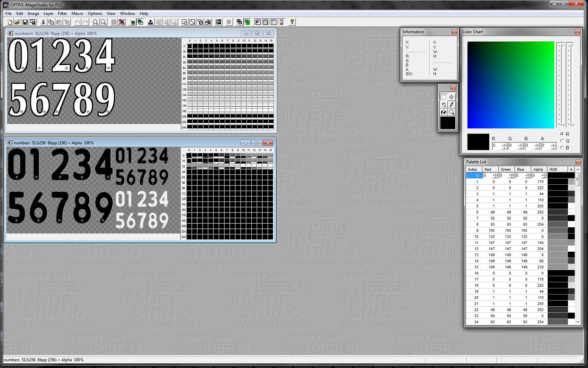Click the New file toolbar icon
This screenshot has width=588, height=368.
coord(10,22)
